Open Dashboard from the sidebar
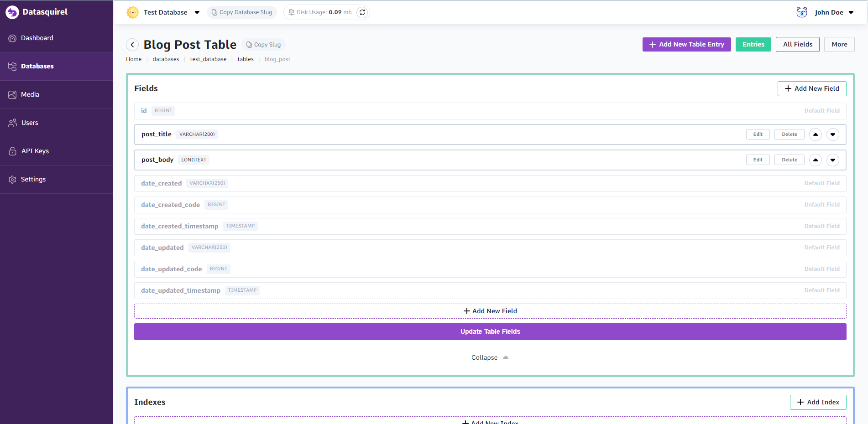This screenshot has width=868, height=424. tap(57, 38)
